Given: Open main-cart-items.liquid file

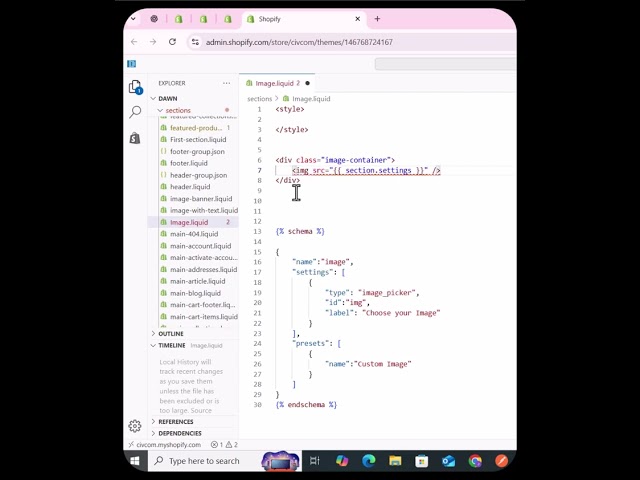Looking at the screenshot, I should 204,317.
